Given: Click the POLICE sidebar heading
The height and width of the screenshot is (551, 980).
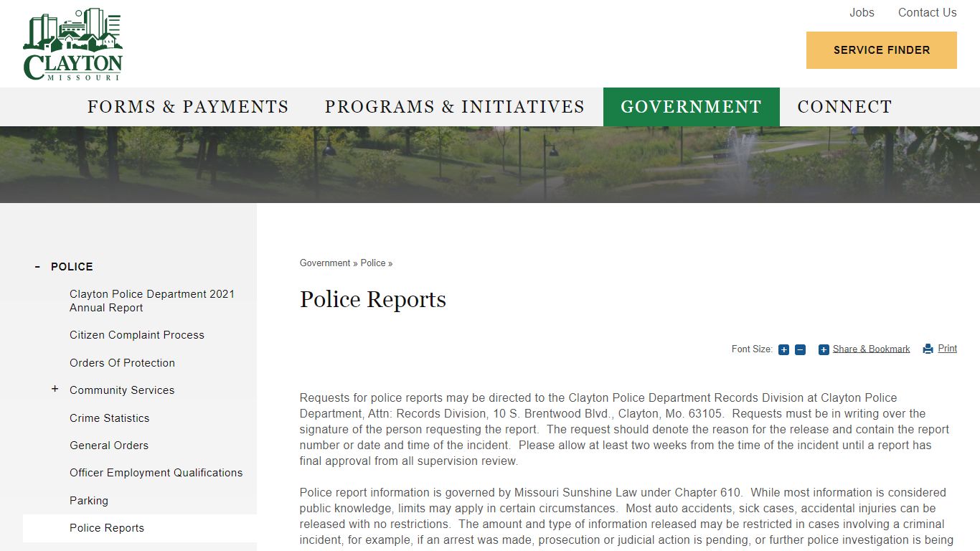Looking at the screenshot, I should tap(72, 267).
